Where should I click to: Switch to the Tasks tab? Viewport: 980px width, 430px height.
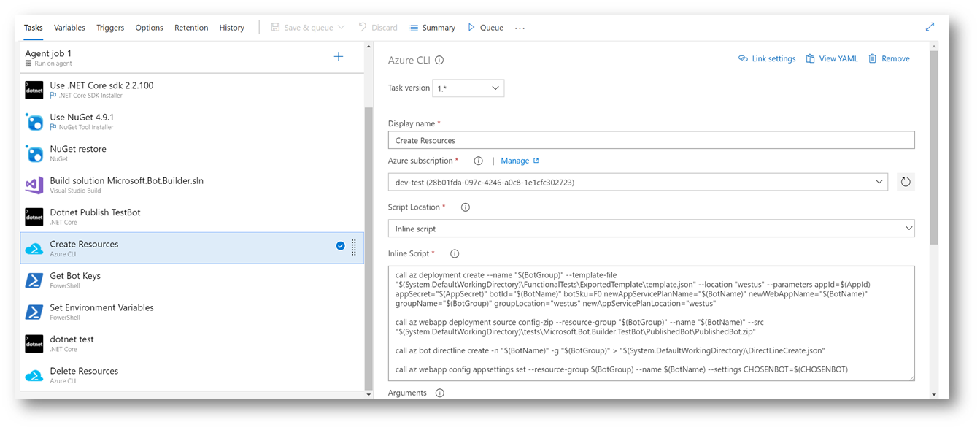(34, 28)
